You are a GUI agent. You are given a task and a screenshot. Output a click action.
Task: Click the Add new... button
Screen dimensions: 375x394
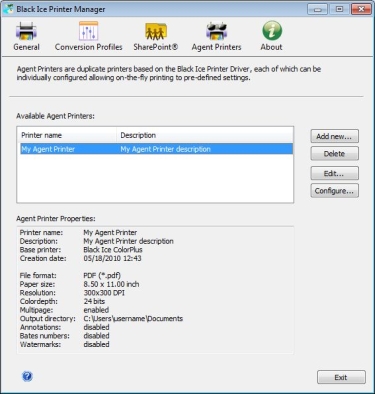click(334, 136)
